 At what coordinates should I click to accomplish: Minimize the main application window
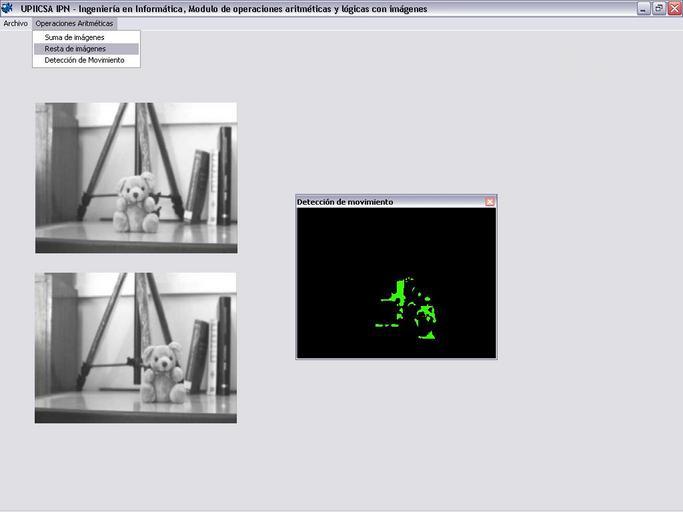(x=643, y=9)
